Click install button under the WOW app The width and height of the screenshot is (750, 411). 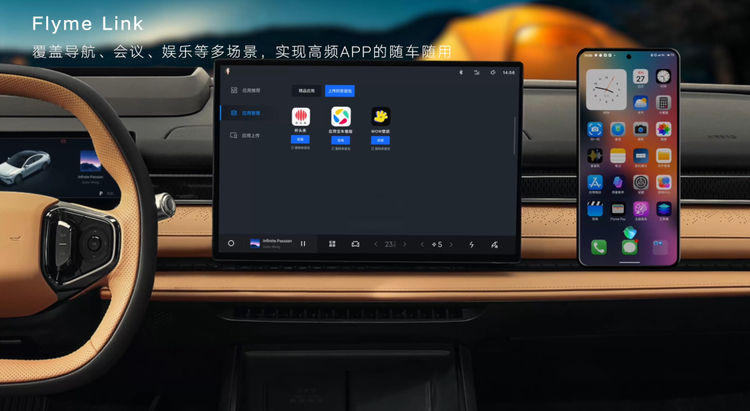[x=380, y=140]
